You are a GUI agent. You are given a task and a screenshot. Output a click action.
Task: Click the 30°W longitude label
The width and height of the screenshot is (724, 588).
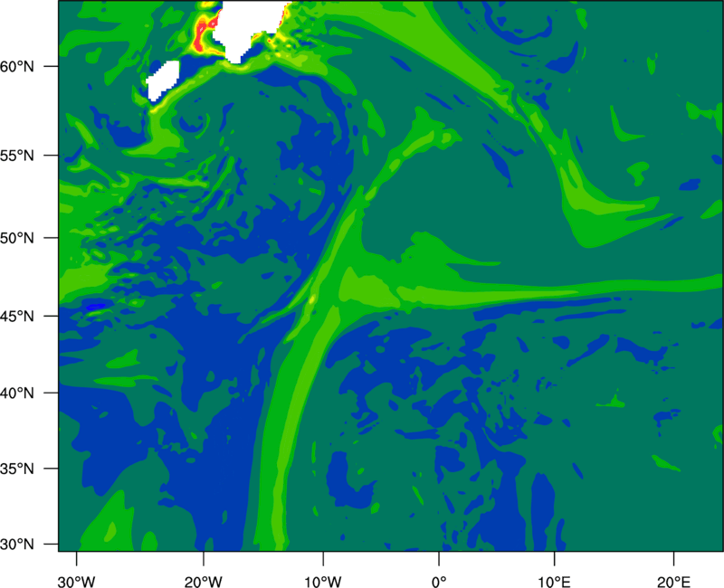coord(77,582)
